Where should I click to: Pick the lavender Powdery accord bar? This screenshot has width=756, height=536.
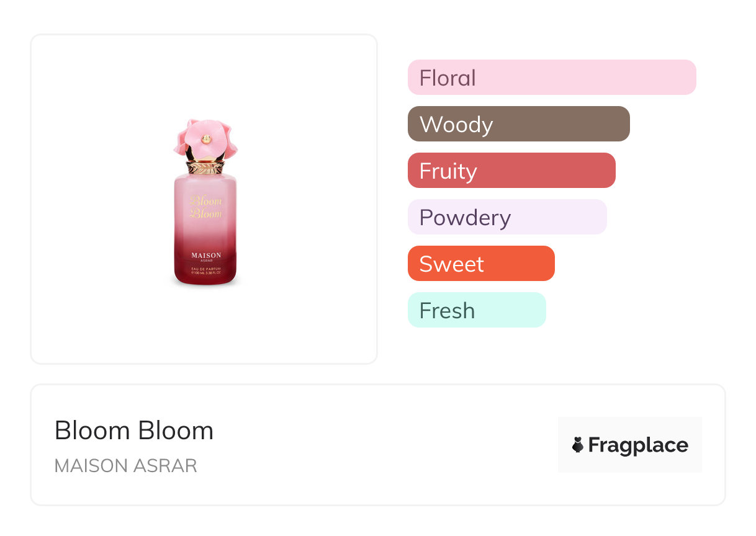[506, 217]
